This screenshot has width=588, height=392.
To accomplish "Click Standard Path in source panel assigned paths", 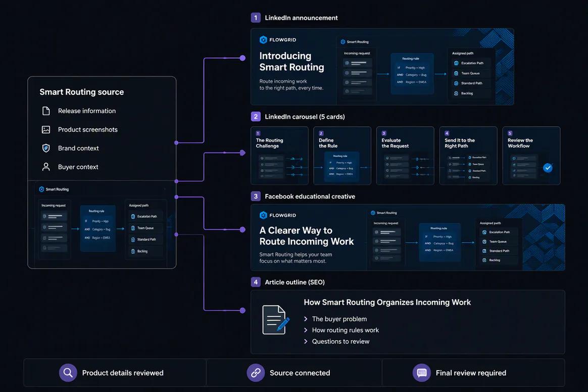I will pyautogui.click(x=146, y=239).
